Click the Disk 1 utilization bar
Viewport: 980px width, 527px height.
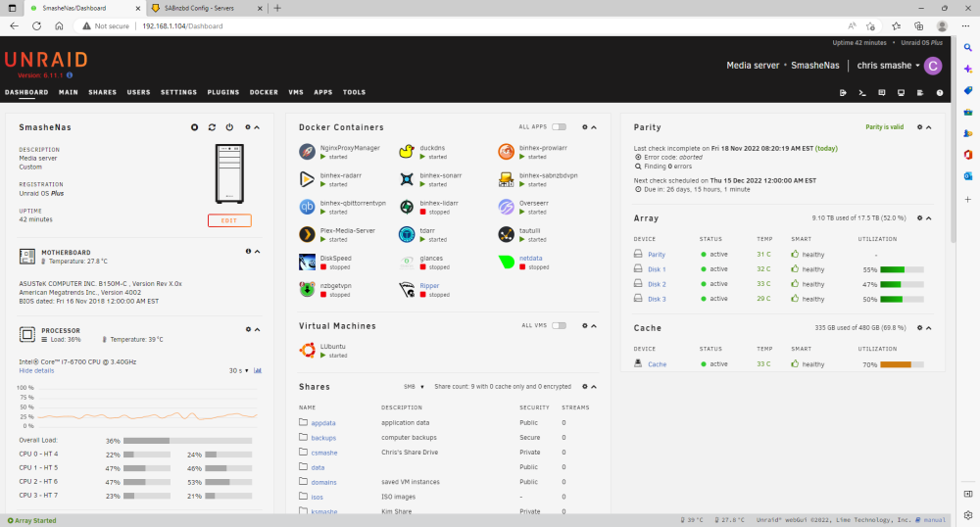[x=902, y=269]
